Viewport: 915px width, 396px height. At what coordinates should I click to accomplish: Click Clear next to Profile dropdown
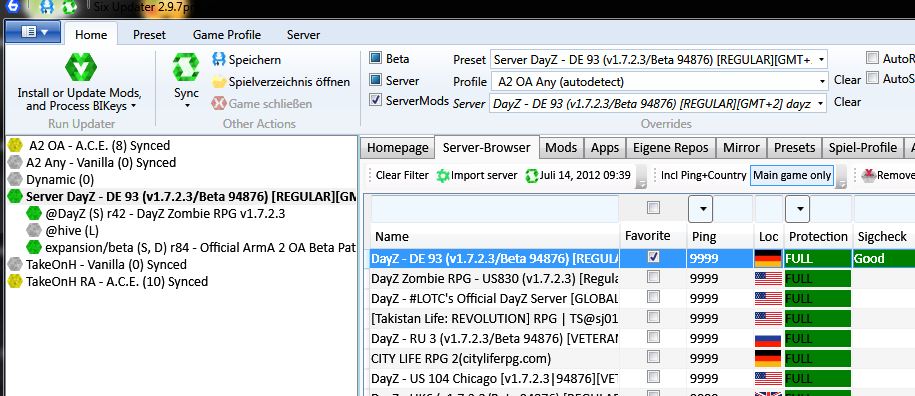pos(847,80)
